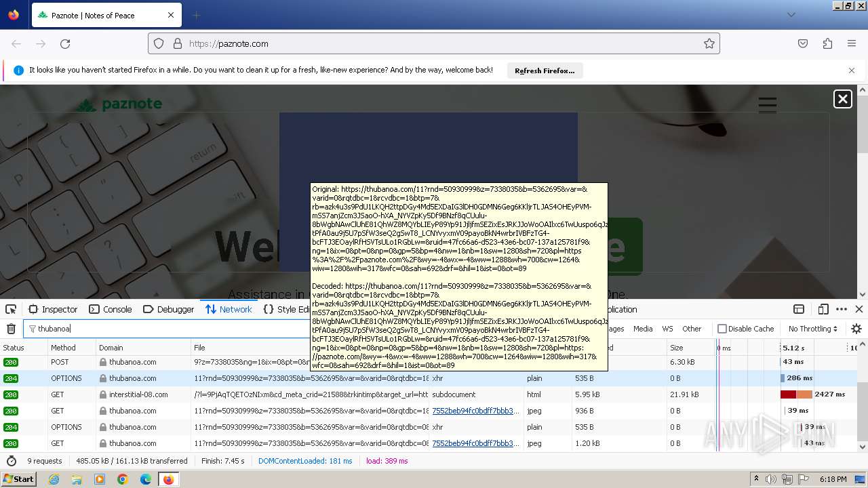Close the developer tools panel
Image resolution: width=868 pixels, height=488 pixels.
pos(859,309)
